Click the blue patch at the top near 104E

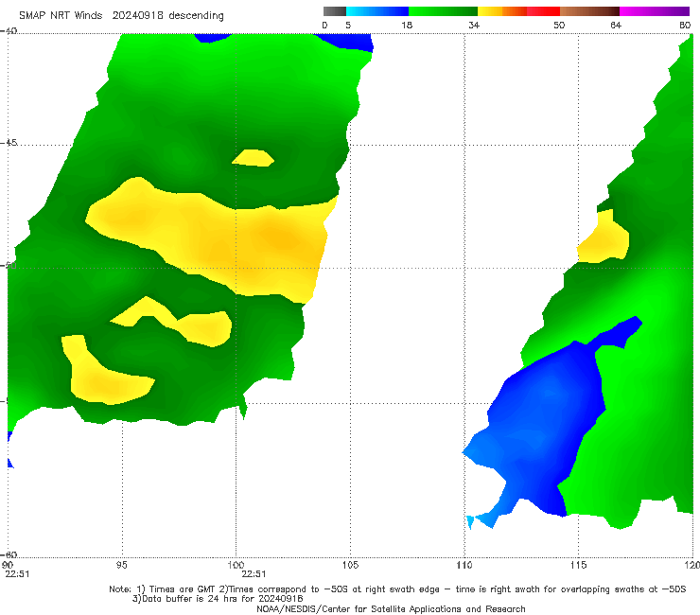pos(353,43)
